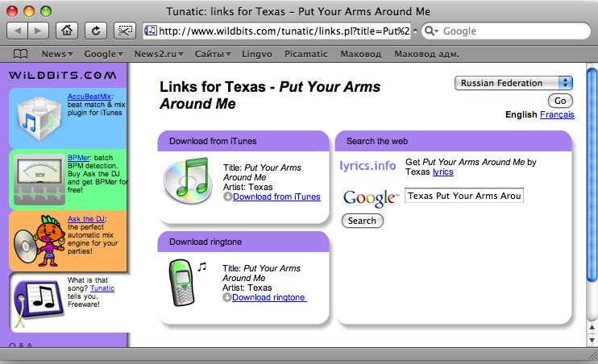Open the News2.ru bookmarks dropdown
This screenshot has width=598, height=364.
(159, 54)
